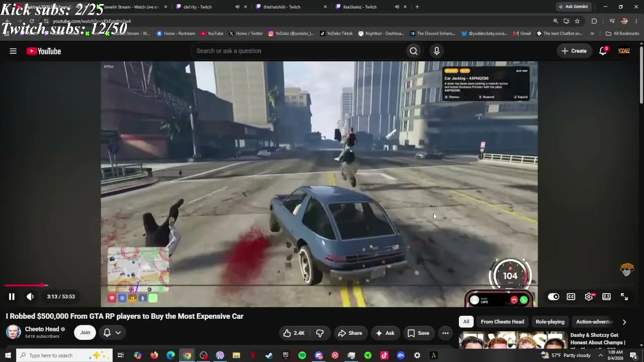Click the Ask button below the video

385,333
